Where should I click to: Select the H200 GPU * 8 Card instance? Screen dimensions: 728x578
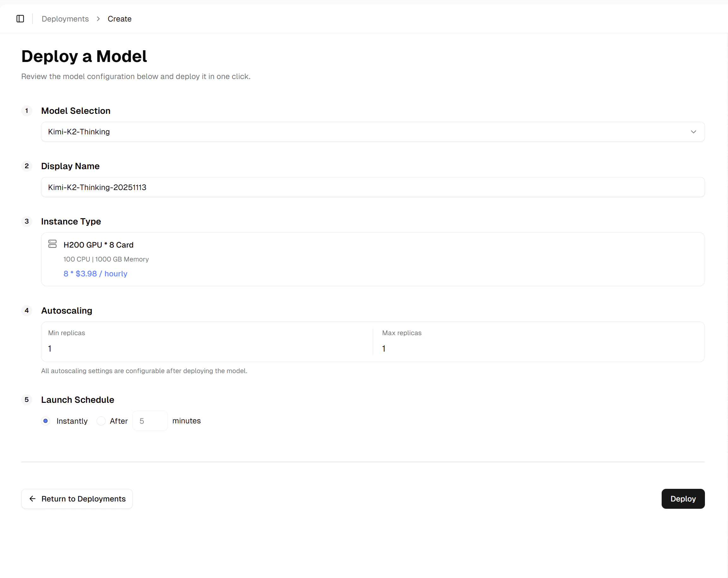pos(373,259)
